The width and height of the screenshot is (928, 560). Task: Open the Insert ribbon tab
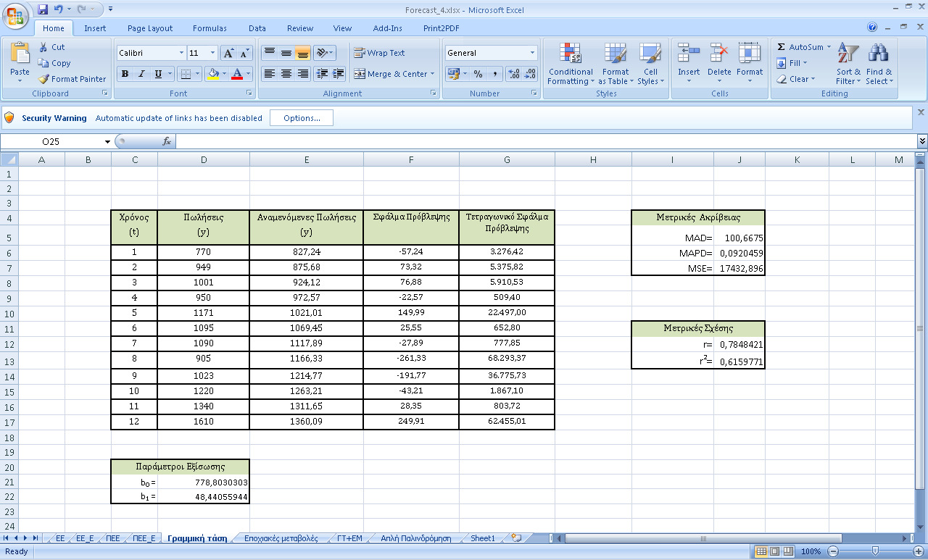(x=95, y=28)
